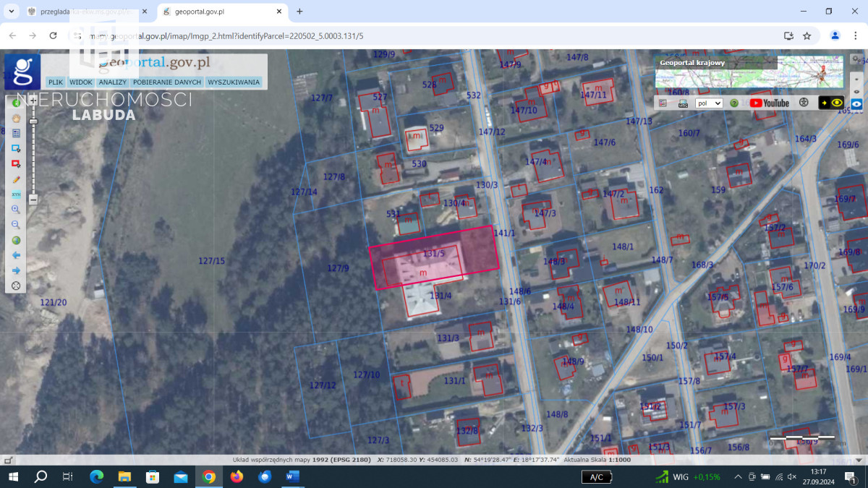This screenshot has height=488, width=868.
Task: Select the hand pan tool
Action: tap(16, 118)
